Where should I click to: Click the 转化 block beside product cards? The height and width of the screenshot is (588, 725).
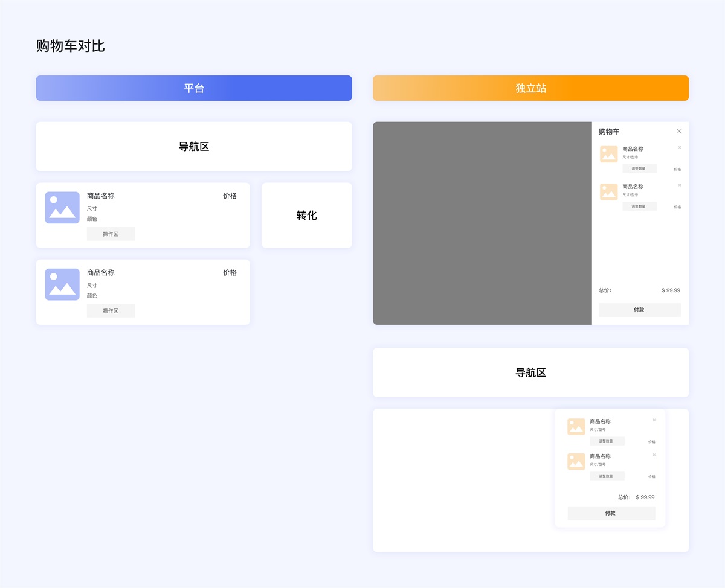pyautogui.click(x=306, y=216)
